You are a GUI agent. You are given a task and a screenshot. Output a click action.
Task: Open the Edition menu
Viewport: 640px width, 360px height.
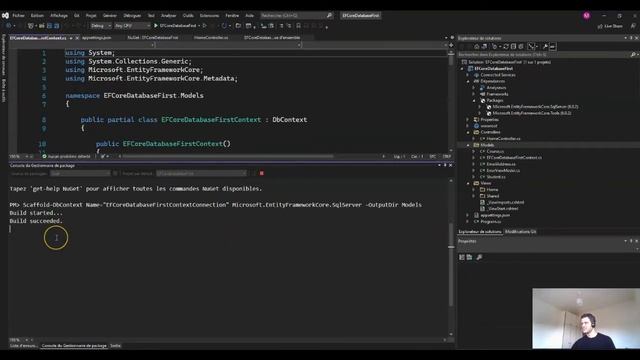click(x=37, y=16)
